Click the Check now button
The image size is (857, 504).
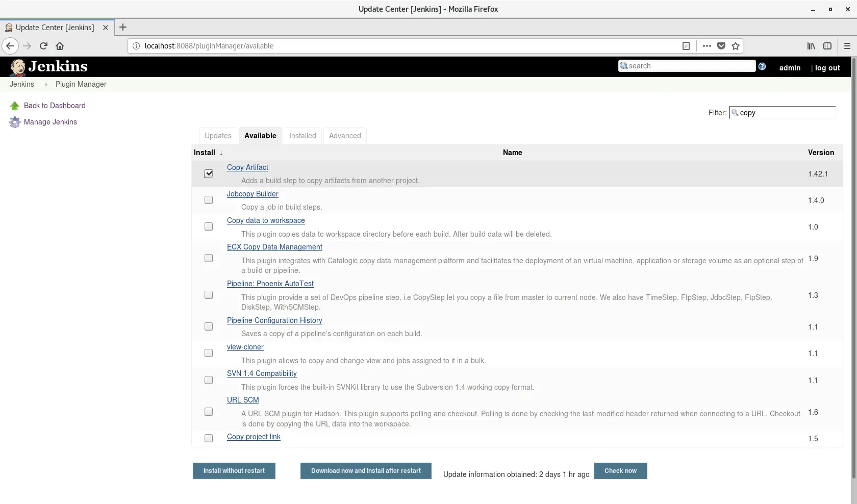click(620, 471)
